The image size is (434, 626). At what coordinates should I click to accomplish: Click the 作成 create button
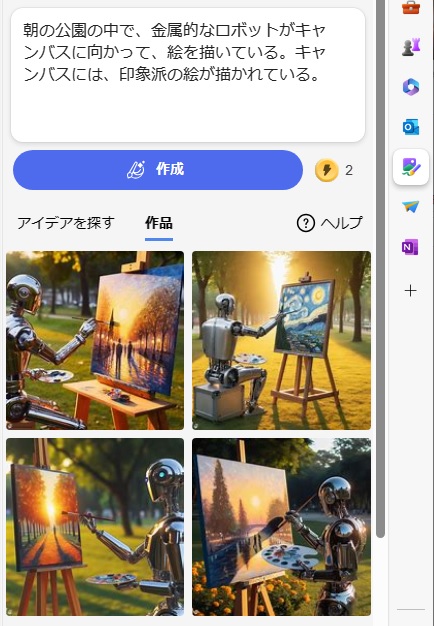click(x=158, y=170)
